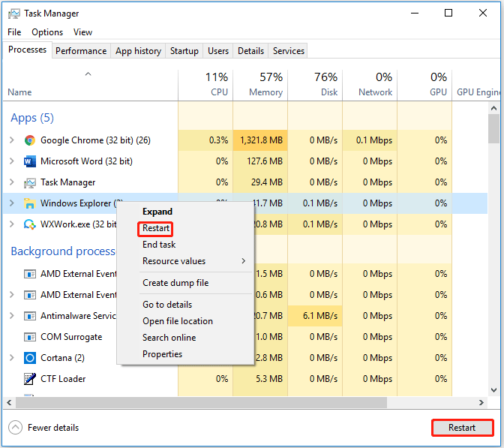Click the Microsoft Word process icon

point(30,161)
